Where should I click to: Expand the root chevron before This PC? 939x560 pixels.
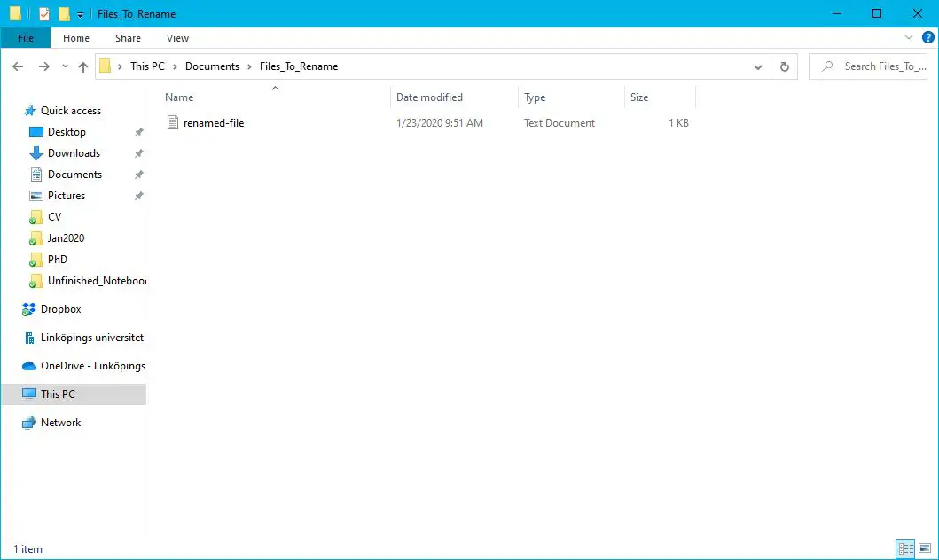click(x=120, y=66)
